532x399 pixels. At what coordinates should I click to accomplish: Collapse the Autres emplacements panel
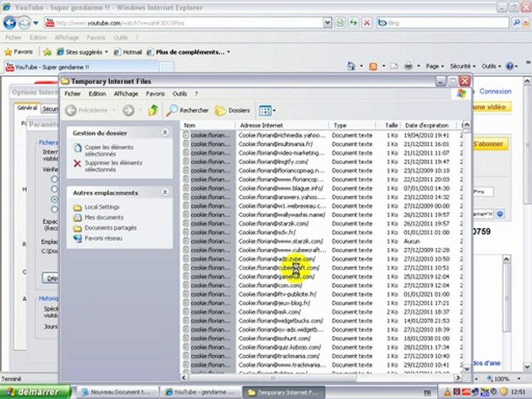(165, 192)
